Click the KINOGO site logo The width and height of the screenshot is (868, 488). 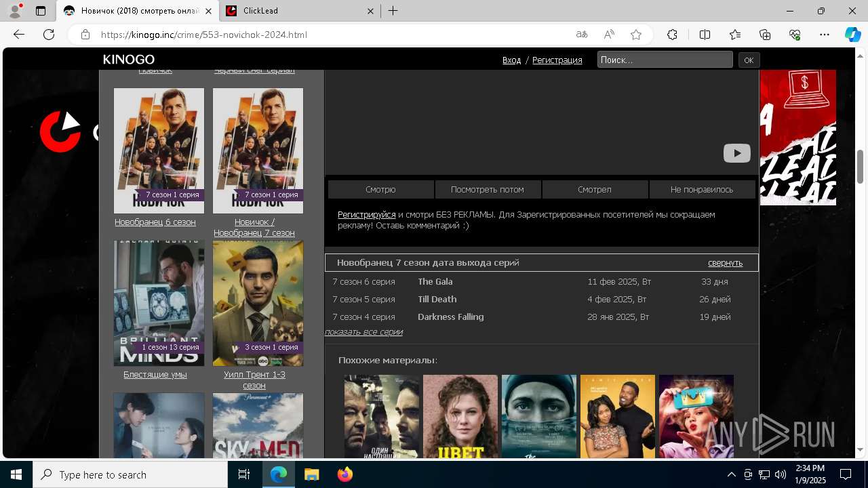[129, 60]
